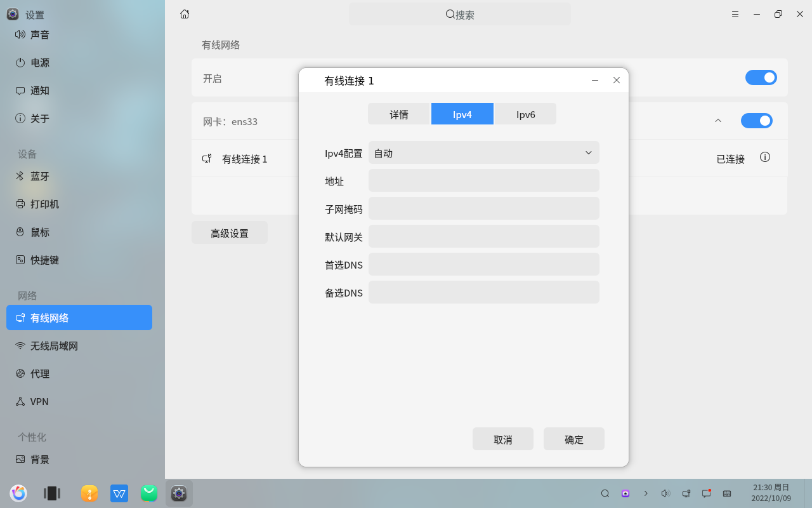812x508 pixels.
Task: Open the green app store taskbar icon
Action: point(149,493)
